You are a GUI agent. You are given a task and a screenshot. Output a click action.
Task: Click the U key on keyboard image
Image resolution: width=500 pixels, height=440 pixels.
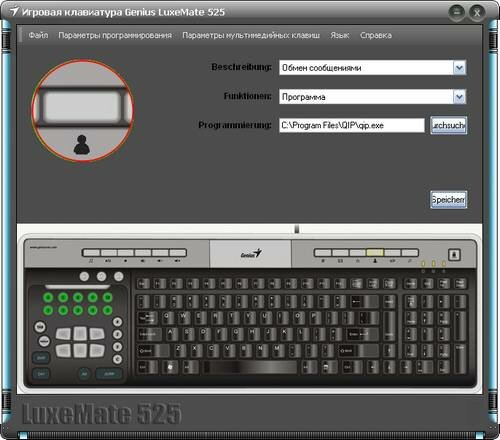click(x=266, y=318)
